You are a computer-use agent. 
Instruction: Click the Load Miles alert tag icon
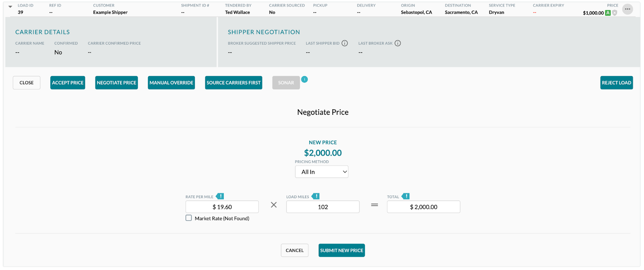point(316,196)
